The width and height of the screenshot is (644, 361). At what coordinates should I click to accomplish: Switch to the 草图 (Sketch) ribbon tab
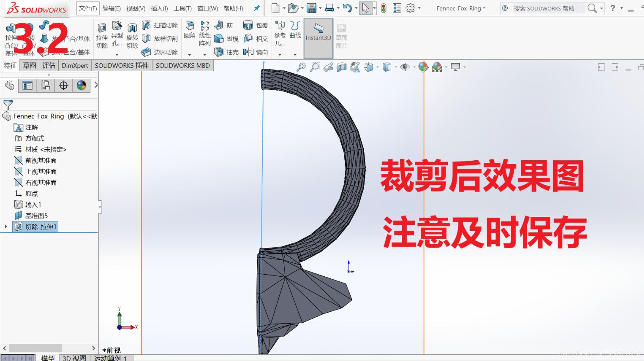[29, 65]
